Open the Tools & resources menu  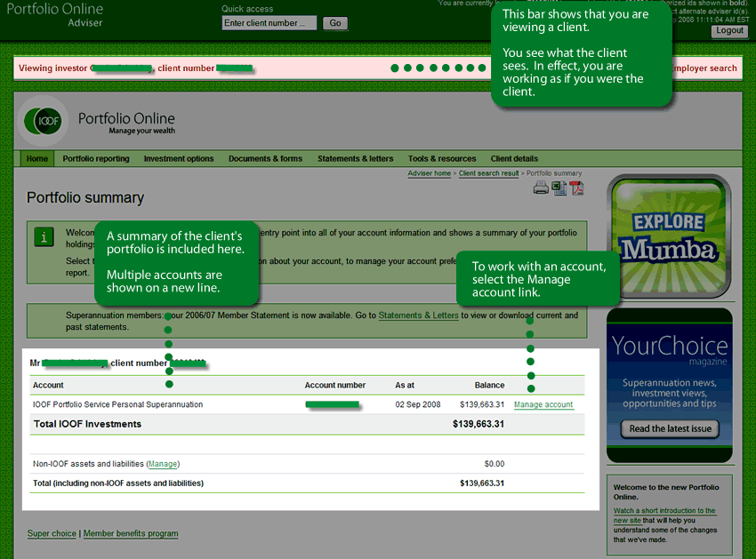[442, 158]
